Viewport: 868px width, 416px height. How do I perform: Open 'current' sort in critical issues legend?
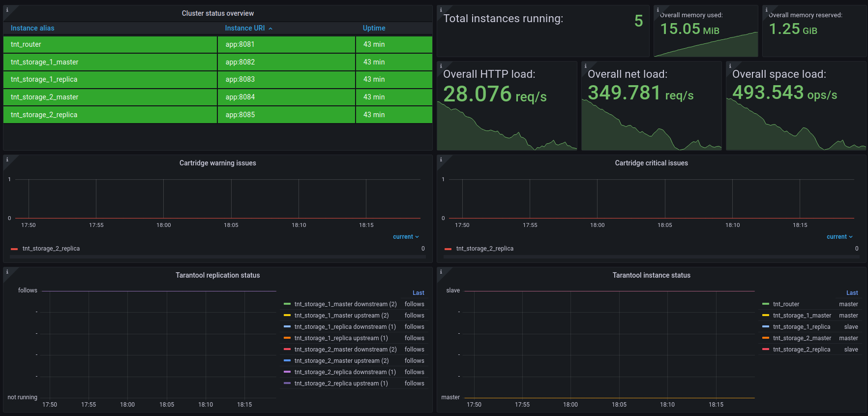point(839,237)
